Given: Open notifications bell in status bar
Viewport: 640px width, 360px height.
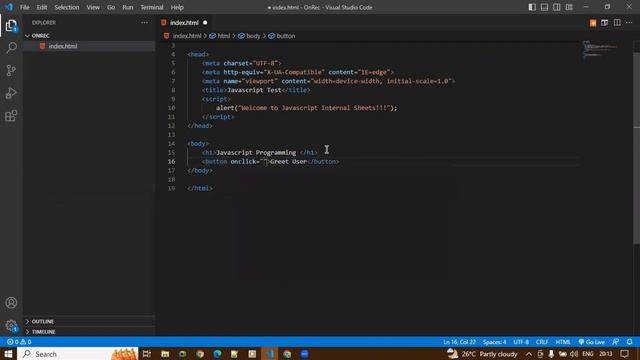Looking at the screenshot, I should pyautogui.click(x=629, y=342).
